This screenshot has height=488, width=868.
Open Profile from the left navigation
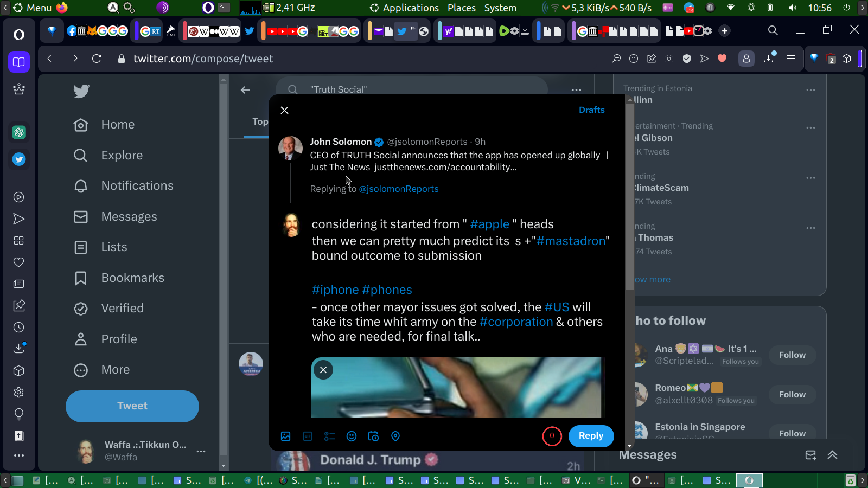106,339
